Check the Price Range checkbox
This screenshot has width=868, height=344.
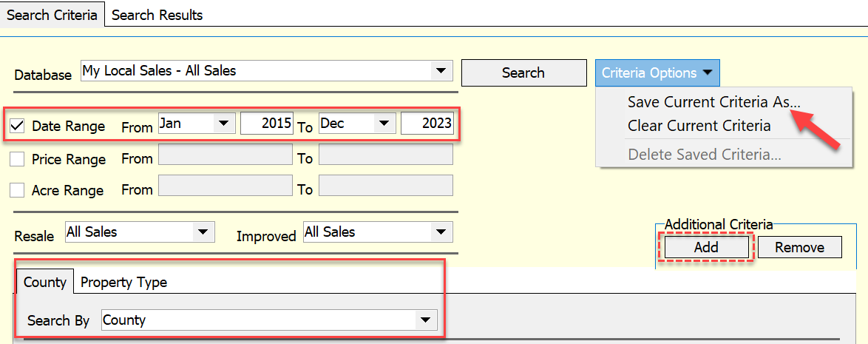[x=18, y=159]
